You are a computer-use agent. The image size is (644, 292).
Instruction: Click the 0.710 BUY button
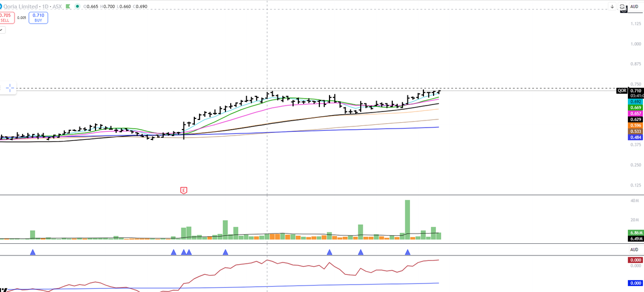point(38,18)
